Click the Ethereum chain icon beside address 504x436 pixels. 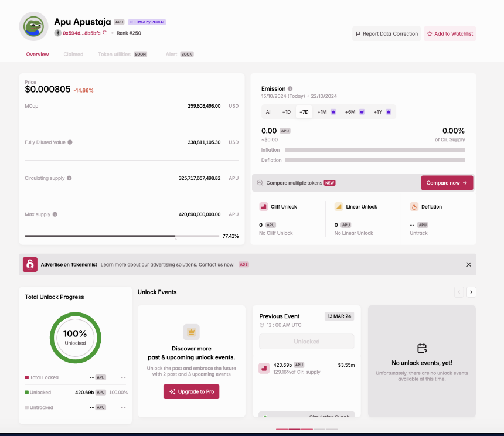[x=57, y=33]
